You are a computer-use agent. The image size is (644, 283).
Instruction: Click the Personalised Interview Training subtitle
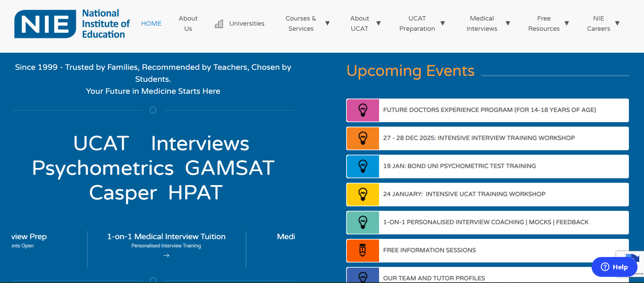coord(166,246)
